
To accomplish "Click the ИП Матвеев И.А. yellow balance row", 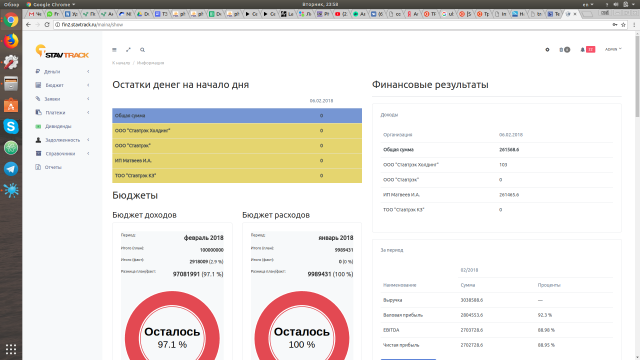I will tap(237, 160).
